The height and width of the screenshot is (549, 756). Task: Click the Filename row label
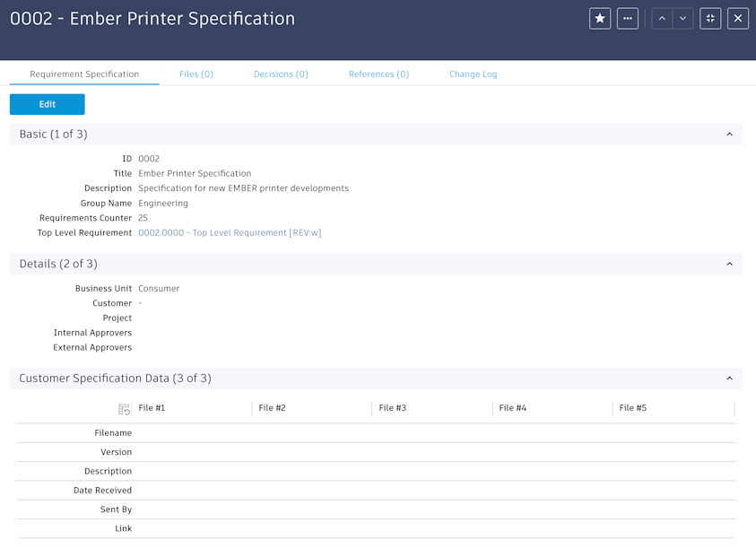point(113,432)
